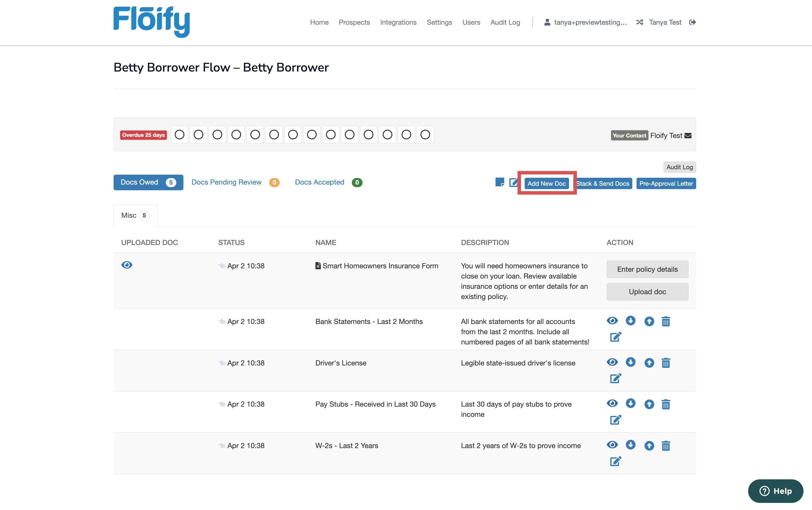Preview W-2s document with the eye icon
Image resolution: width=812 pixels, height=510 pixels.
click(x=612, y=445)
